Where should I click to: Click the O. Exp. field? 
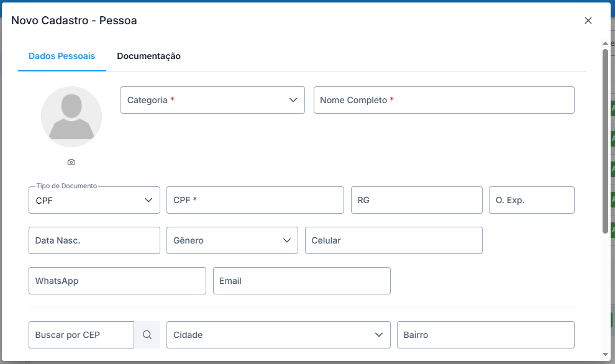click(531, 200)
